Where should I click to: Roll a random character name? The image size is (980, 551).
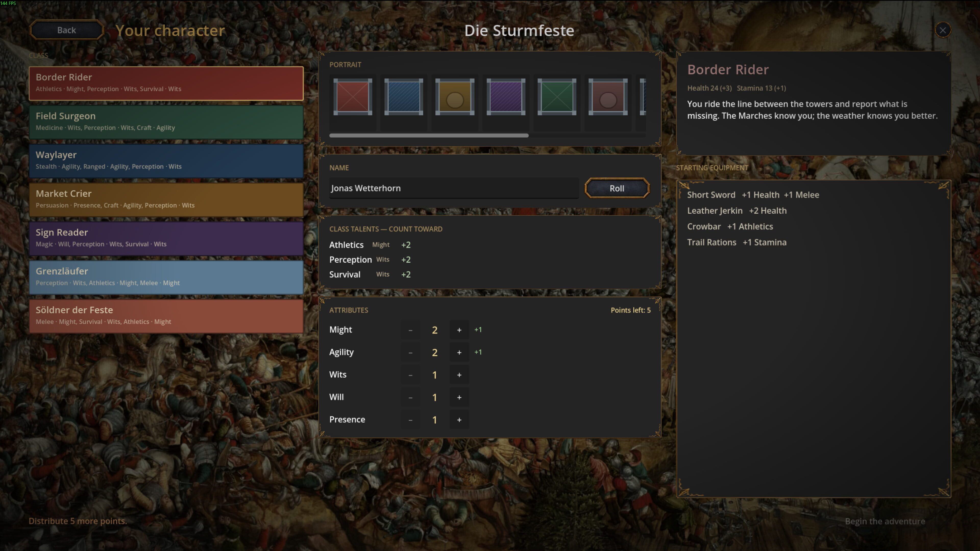tap(617, 188)
